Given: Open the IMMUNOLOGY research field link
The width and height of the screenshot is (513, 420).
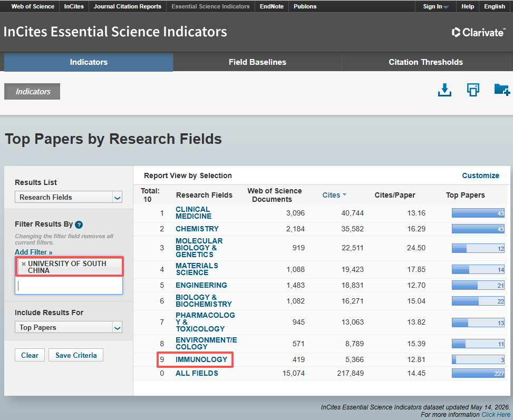Looking at the screenshot, I should pos(201,359).
